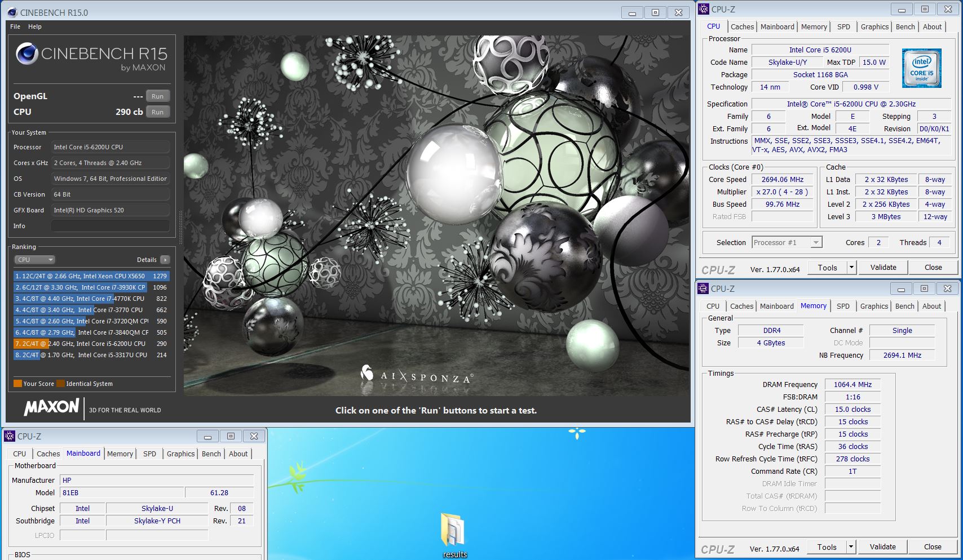Viewport: 963px width, 560px height.
Task: Click the NB Frequency 2694.1 MHz value
Action: point(902,355)
